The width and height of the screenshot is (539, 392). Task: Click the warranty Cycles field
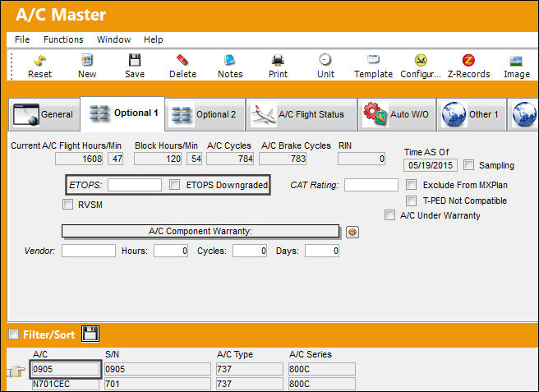250,251
